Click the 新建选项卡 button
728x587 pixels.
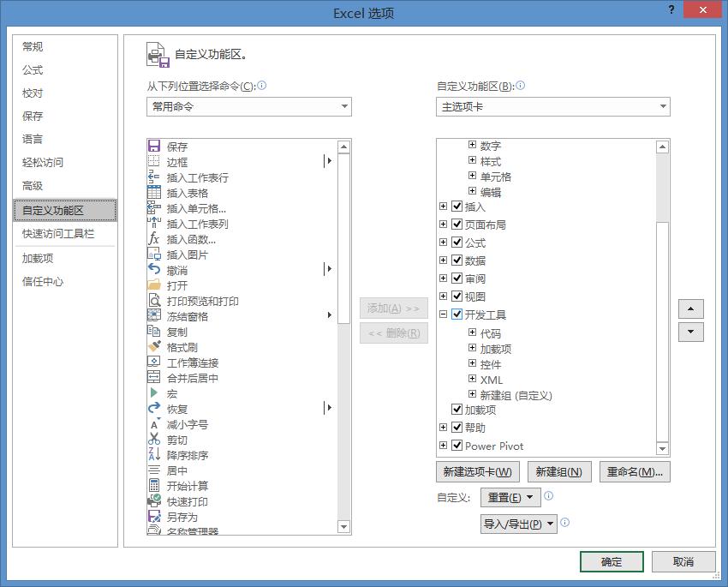click(480, 471)
